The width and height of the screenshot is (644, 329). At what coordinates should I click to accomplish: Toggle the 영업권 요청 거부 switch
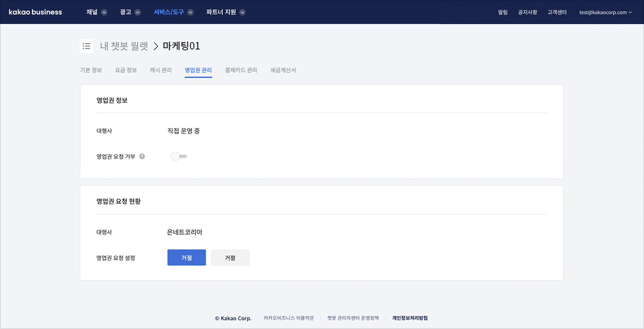point(179,156)
